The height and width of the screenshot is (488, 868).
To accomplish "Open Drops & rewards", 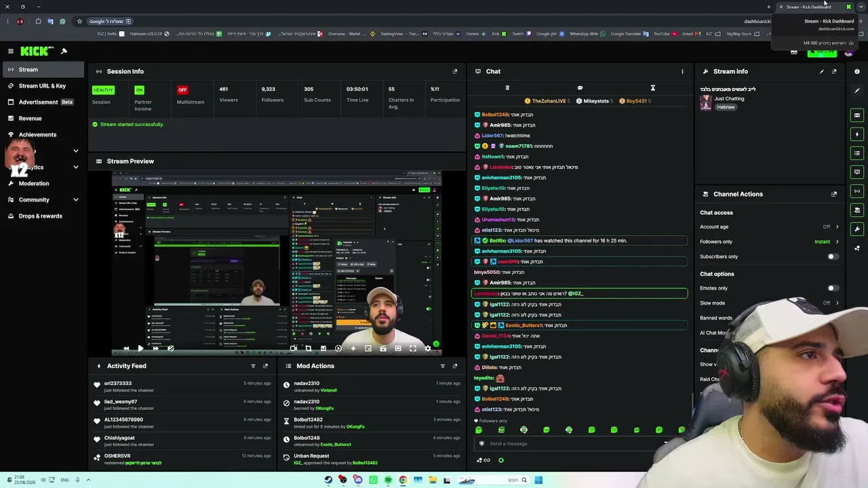I will (43, 216).
